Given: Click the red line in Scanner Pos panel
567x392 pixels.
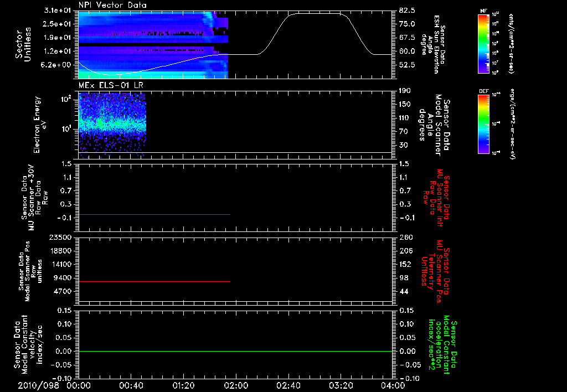Looking at the screenshot, I should coord(154,281).
